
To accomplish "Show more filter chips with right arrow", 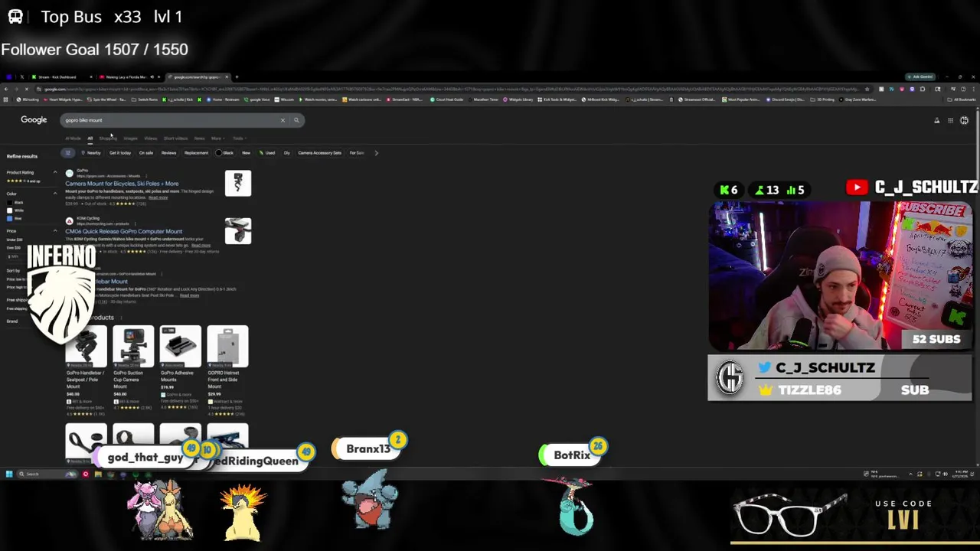I will point(376,153).
